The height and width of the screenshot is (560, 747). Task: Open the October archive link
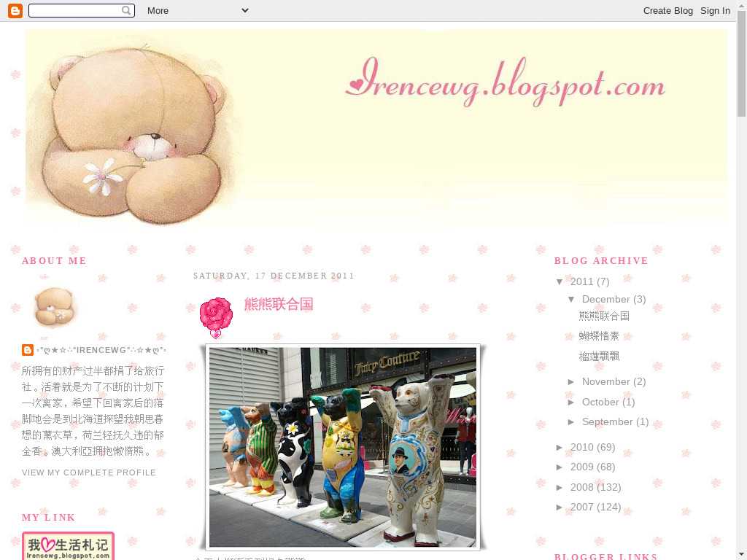pos(600,402)
